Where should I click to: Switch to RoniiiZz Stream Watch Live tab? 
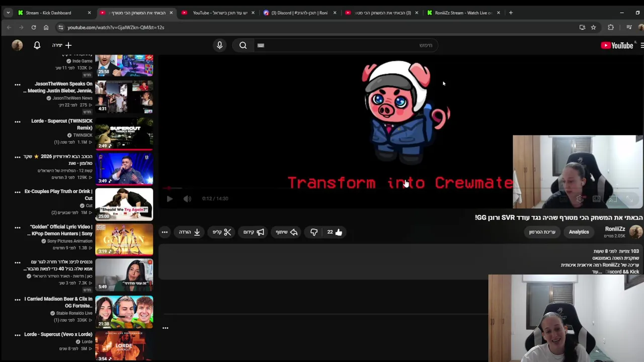462,13
